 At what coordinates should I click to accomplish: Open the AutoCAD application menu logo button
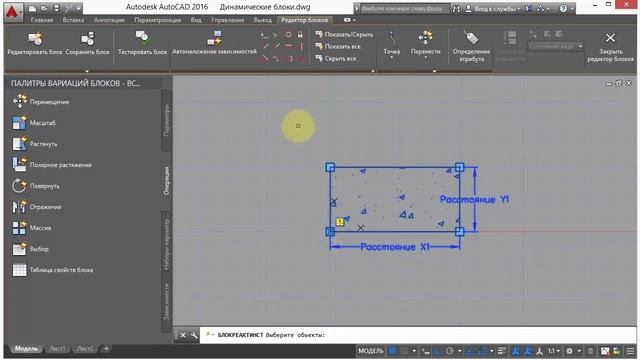13,12
